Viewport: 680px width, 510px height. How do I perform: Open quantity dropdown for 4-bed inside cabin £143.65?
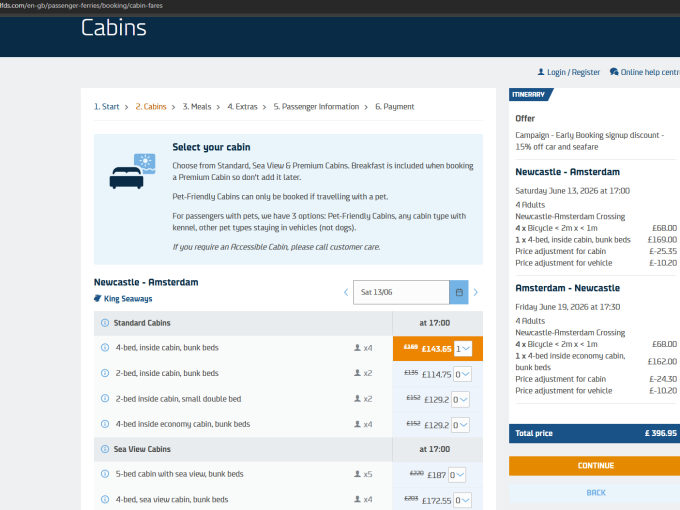(x=462, y=348)
